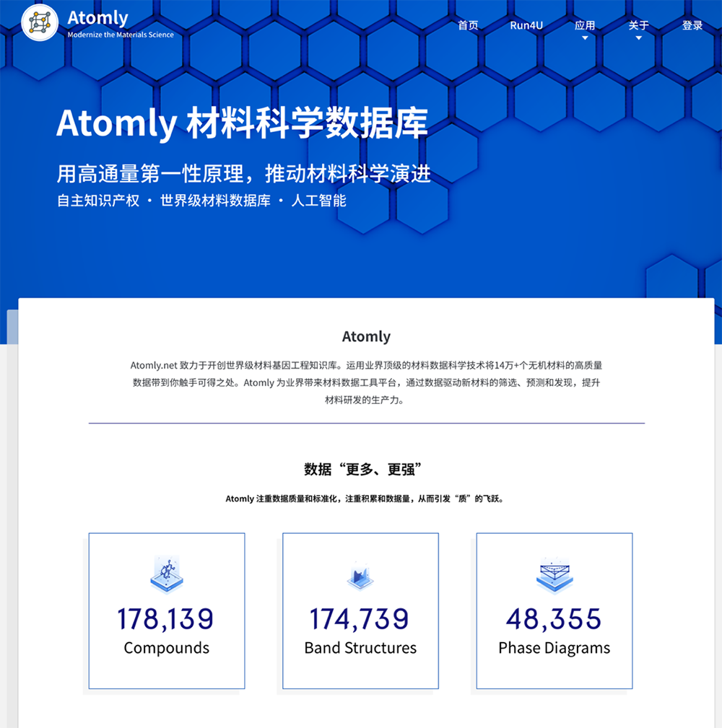Click the chart icon above Band Structures
Viewport: 722px width, 728px height.
(x=360, y=576)
